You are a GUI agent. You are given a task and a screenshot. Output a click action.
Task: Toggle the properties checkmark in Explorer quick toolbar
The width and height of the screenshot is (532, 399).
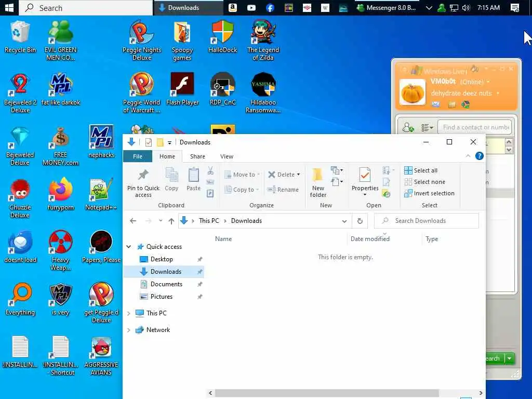point(148,142)
